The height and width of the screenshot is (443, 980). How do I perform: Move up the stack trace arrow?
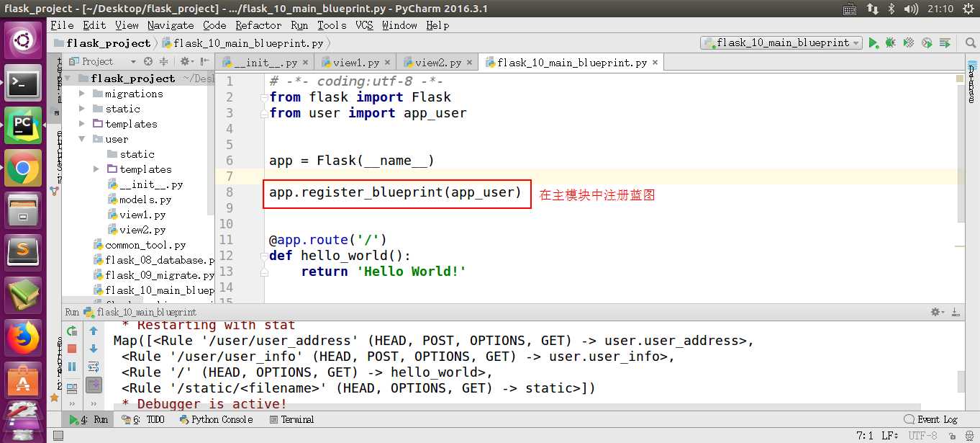pyautogui.click(x=94, y=331)
